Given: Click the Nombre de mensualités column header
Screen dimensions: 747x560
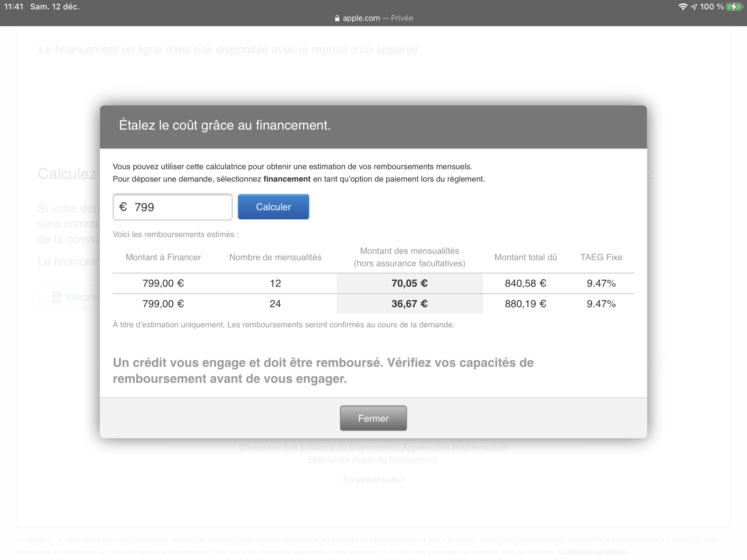Looking at the screenshot, I should tap(275, 257).
